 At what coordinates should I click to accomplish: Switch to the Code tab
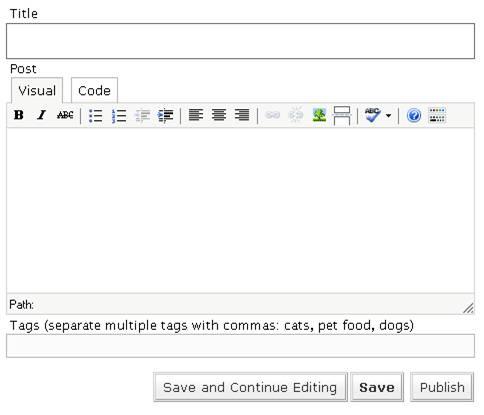click(x=94, y=91)
